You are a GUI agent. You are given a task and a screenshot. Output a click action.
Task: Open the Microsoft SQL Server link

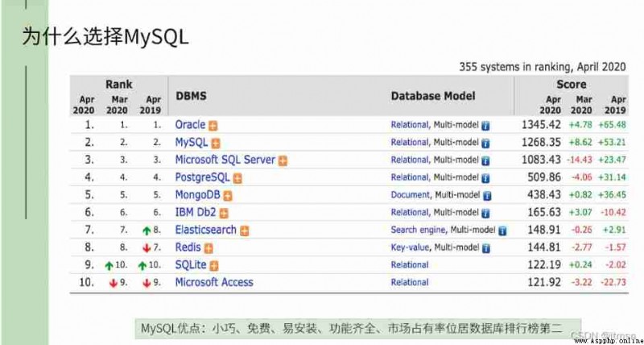tap(225, 160)
